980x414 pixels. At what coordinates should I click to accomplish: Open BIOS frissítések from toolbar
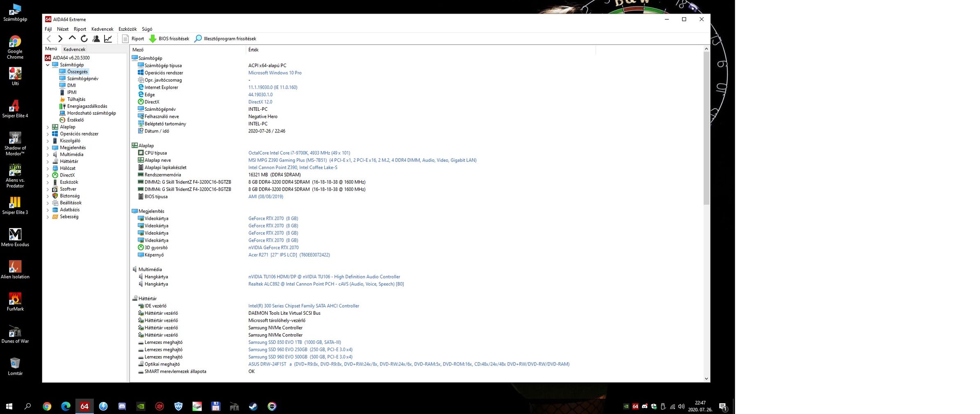coord(169,39)
